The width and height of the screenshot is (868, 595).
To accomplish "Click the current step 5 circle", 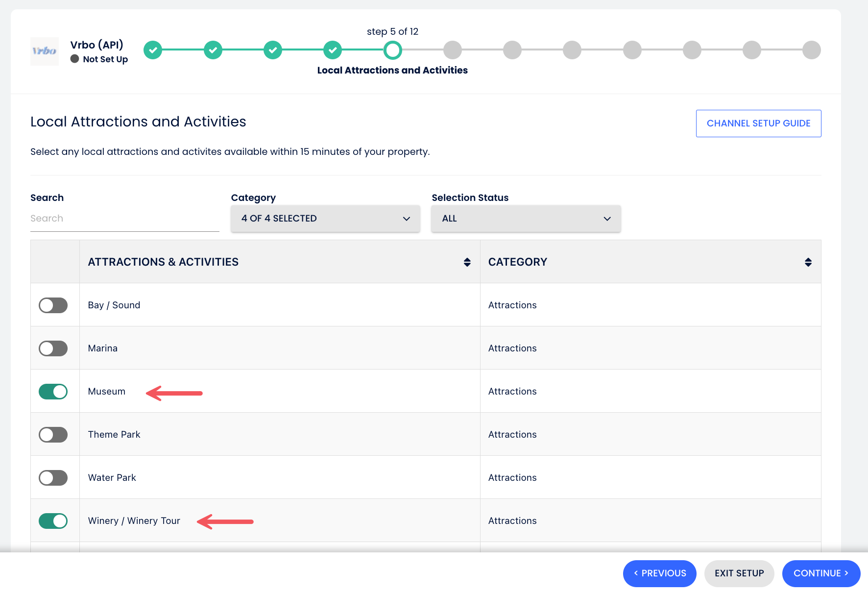I will pos(392,50).
